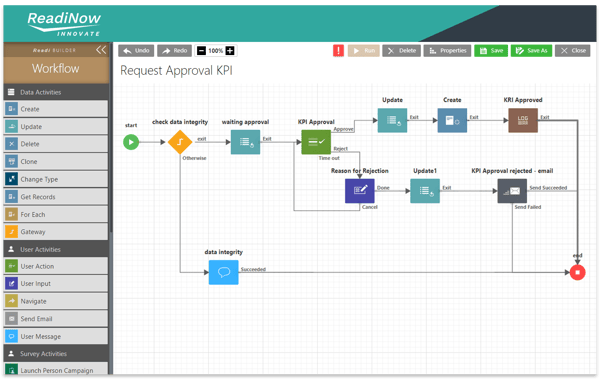Select the Send Email activity
The width and height of the screenshot is (600, 384).
[56, 319]
